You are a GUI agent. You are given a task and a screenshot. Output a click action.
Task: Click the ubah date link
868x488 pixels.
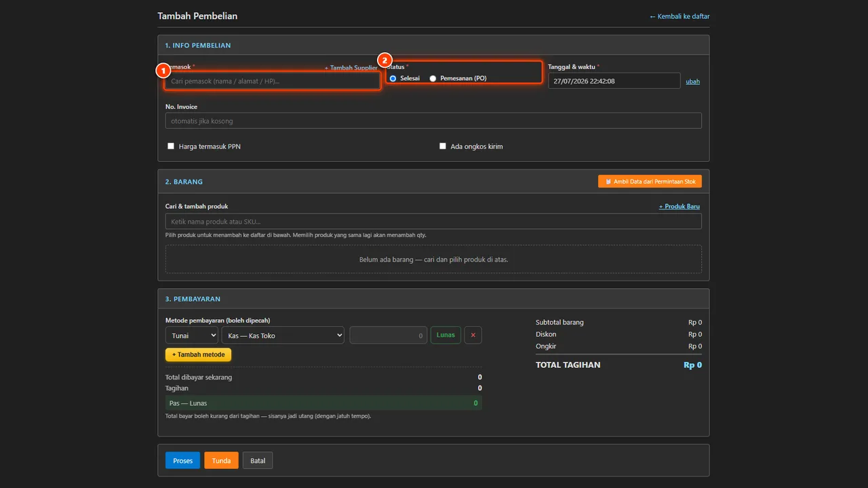tap(692, 81)
